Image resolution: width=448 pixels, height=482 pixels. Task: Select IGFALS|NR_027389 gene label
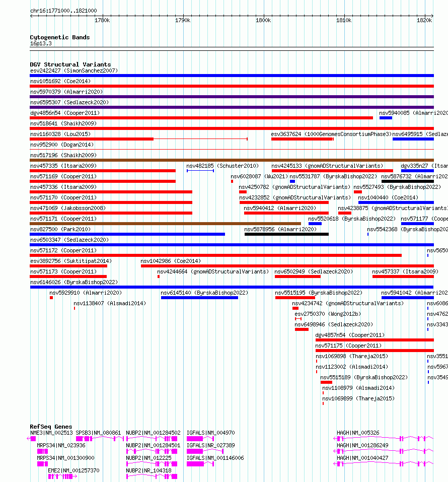tap(211, 445)
